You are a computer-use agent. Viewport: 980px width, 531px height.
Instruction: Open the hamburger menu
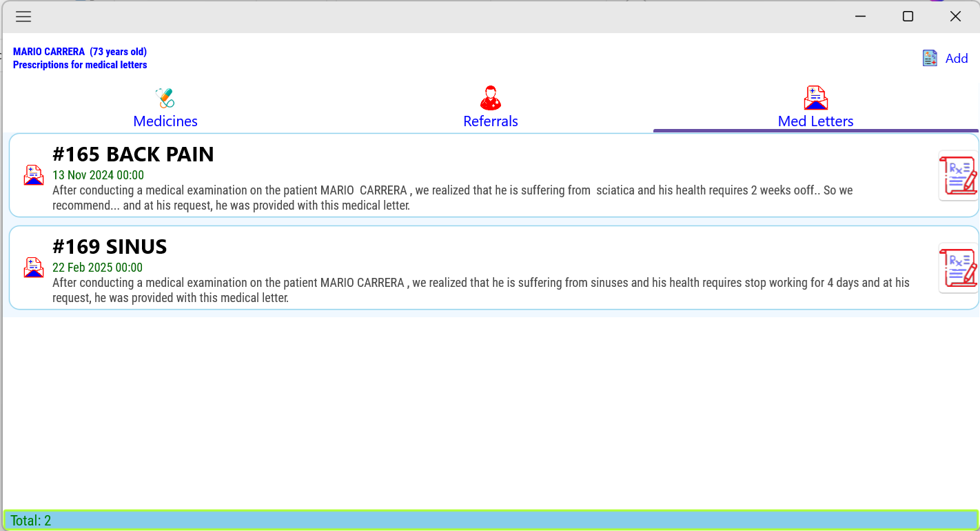click(x=23, y=17)
